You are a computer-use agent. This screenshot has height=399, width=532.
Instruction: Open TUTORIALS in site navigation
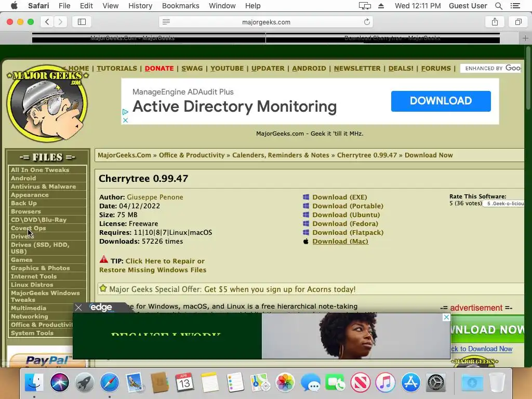coord(117,68)
